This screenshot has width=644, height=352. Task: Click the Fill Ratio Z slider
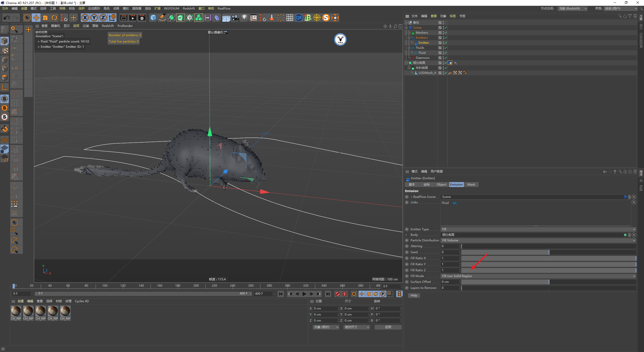[548, 270]
